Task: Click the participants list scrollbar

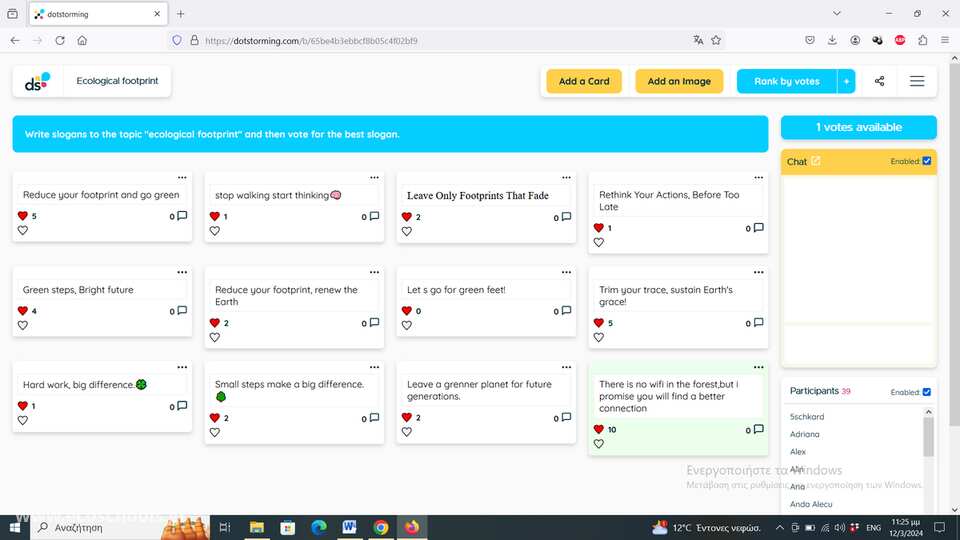Action: click(x=928, y=436)
